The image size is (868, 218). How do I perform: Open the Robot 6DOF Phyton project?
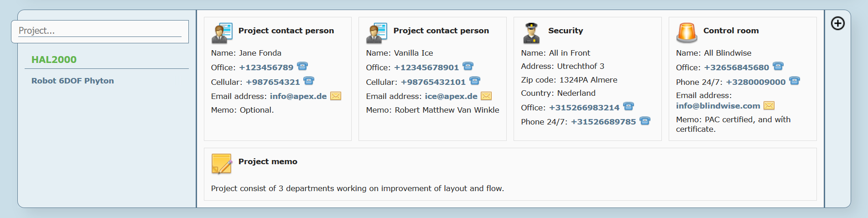[73, 81]
